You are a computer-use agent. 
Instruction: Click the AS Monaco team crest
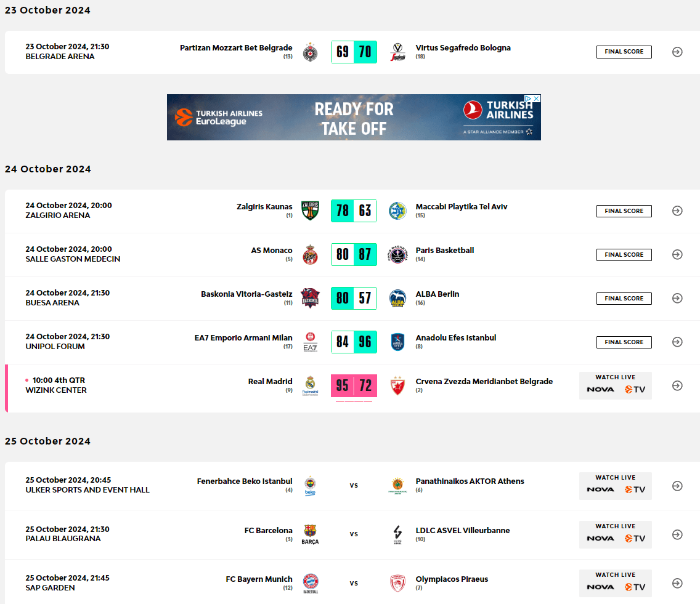point(310,254)
